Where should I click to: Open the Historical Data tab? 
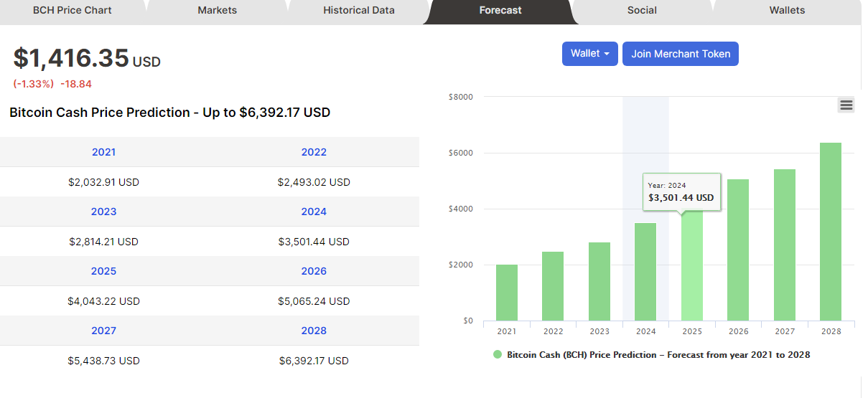(x=359, y=11)
